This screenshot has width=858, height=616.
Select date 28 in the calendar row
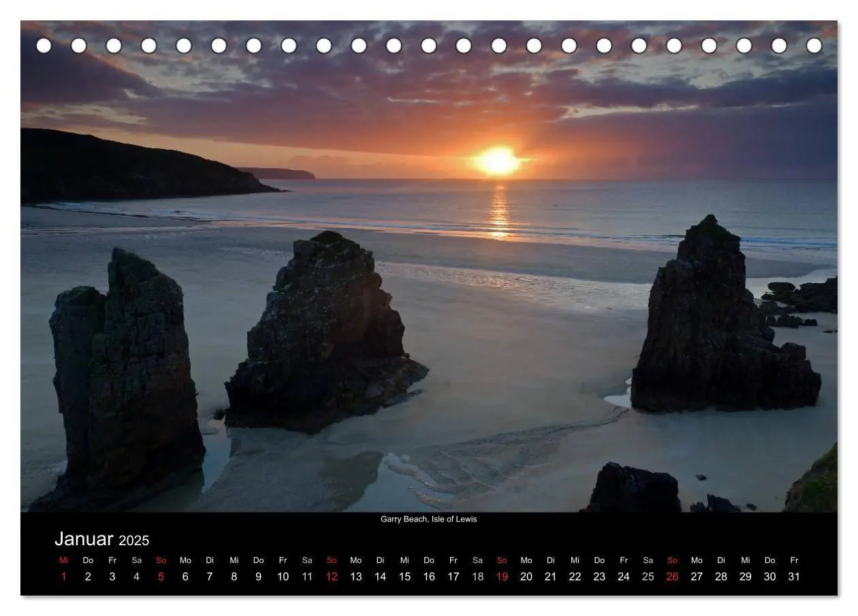pos(721,577)
